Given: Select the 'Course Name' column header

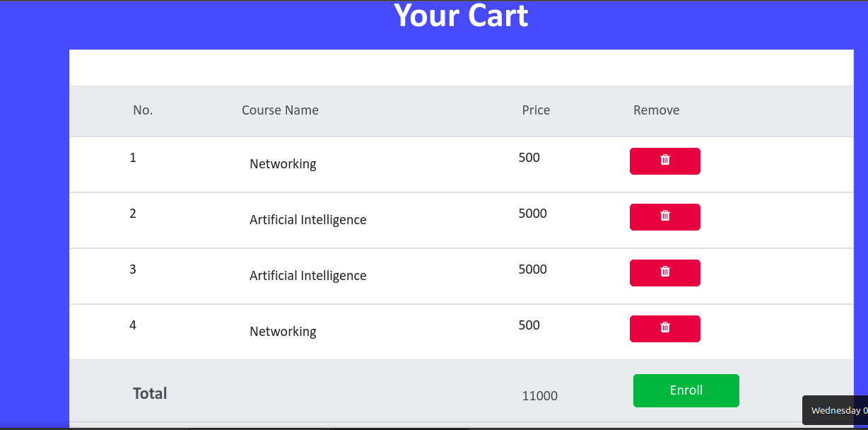Looking at the screenshot, I should (280, 110).
